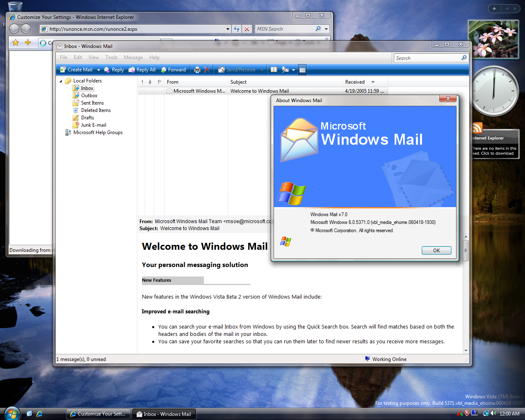Click Reply All in the mail toolbar
The height and width of the screenshot is (420, 525).
tap(142, 70)
